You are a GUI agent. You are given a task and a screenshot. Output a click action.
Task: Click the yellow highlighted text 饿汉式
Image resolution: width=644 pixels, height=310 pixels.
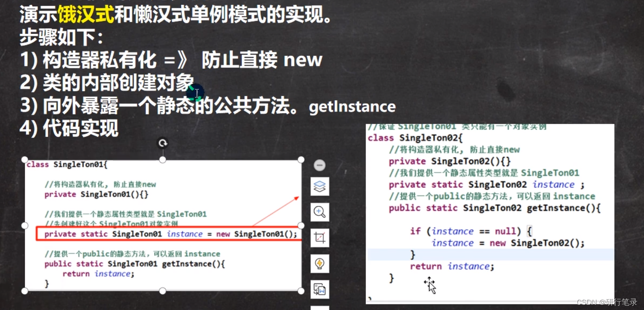tap(86, 14)
